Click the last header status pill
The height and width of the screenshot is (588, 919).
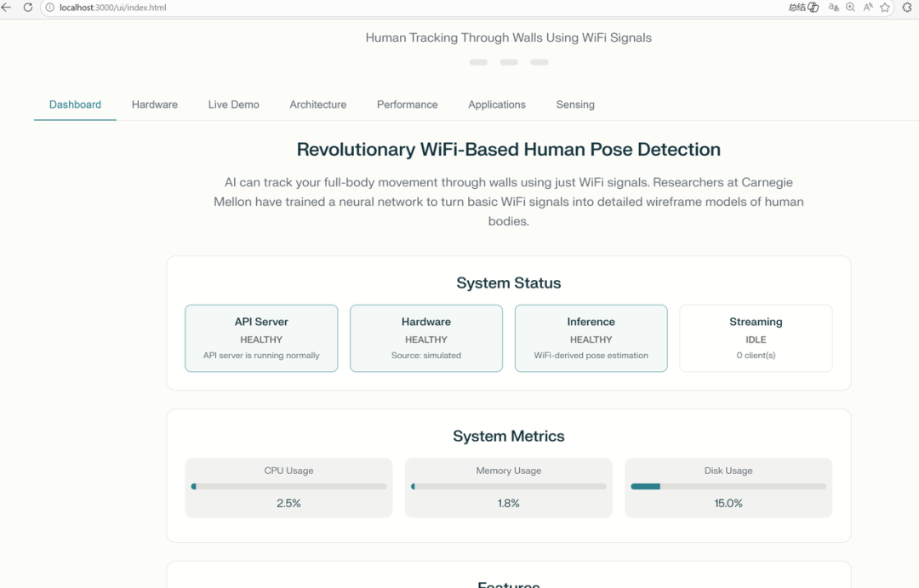(539, 62)
